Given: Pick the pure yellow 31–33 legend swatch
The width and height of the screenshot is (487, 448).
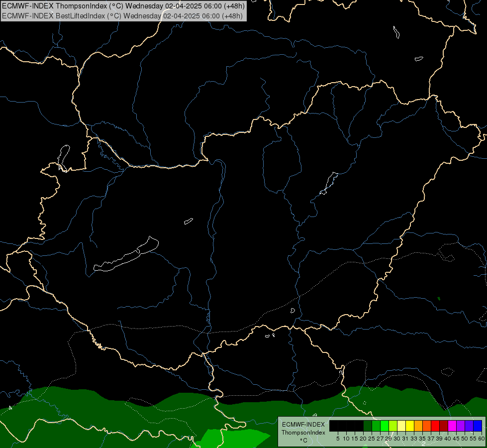Looking at the screenshot, I should pos(410,426).
